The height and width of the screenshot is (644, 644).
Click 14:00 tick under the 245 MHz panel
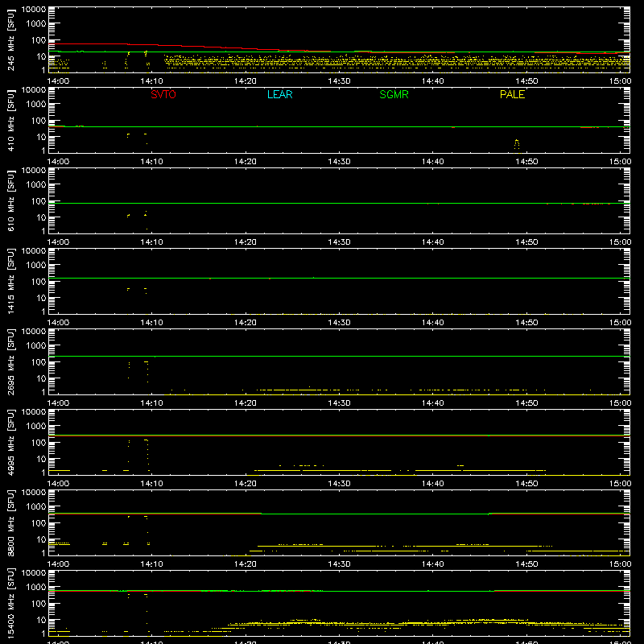pos(58,81)
